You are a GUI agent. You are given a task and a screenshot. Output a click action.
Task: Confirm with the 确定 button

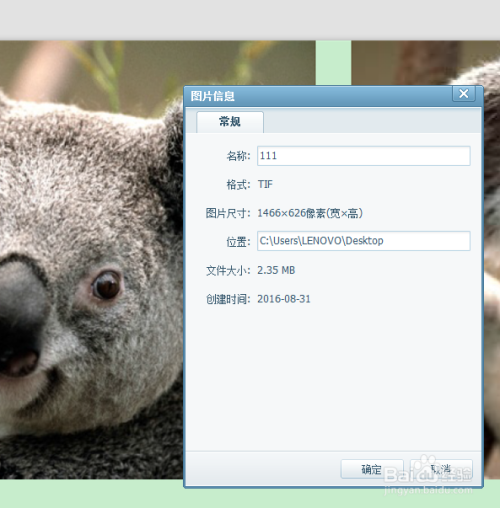(x=372, y=469)
